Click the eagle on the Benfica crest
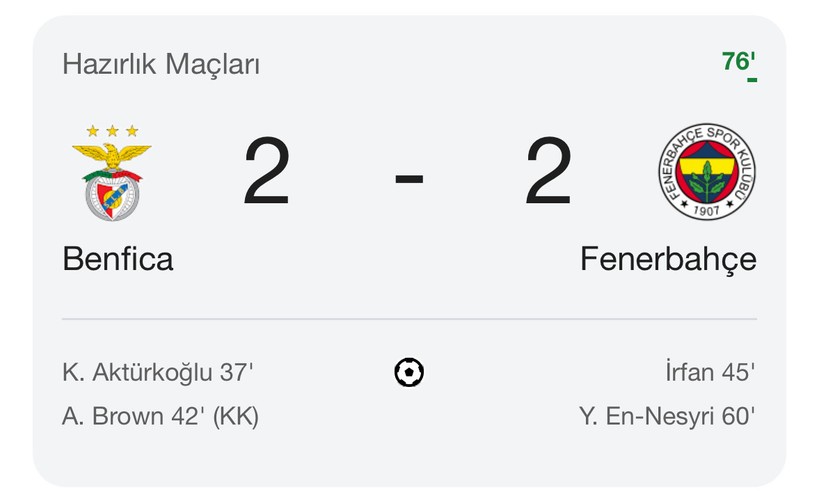Viewport: 820px width, 499px height. point(112,154)
